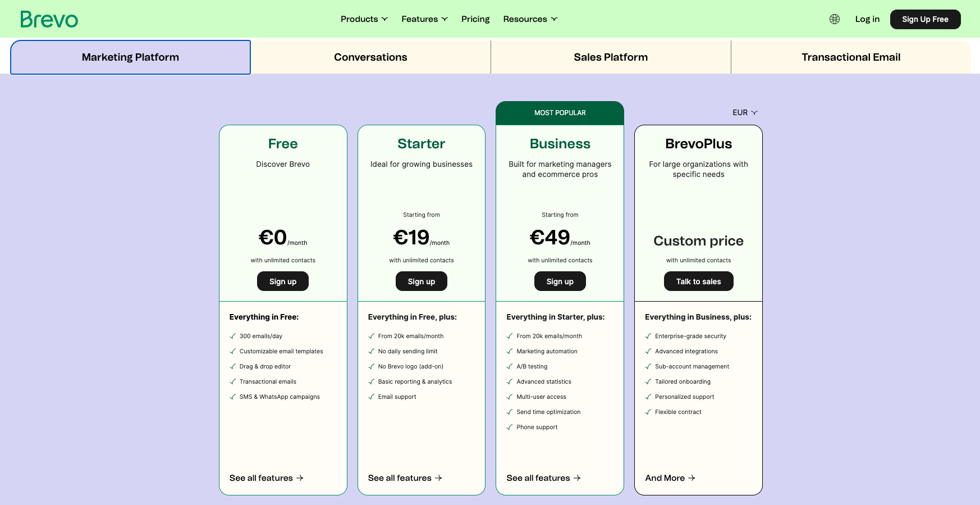Click checkmark beside SMS & WhatsApp campaigns
This screenshot has height=505, width=980.
click(232, 397)
